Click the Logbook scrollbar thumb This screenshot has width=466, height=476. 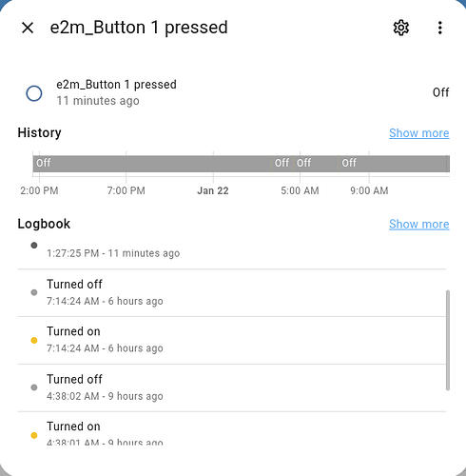[x=448, y=340]
